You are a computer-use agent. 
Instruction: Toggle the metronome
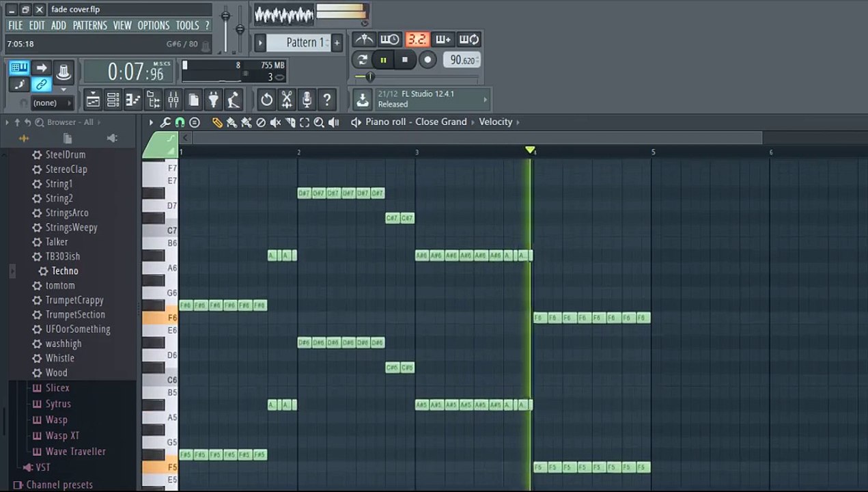pos(363,39)
